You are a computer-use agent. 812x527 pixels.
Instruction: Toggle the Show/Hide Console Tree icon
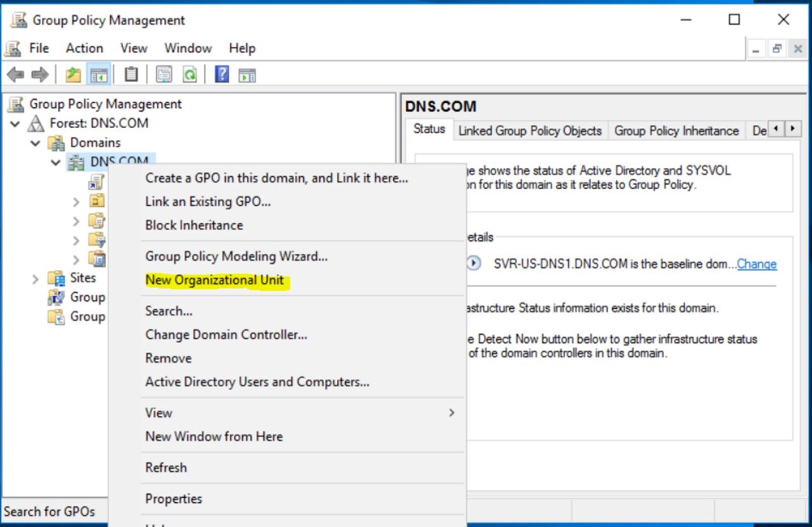pos(99,75)
